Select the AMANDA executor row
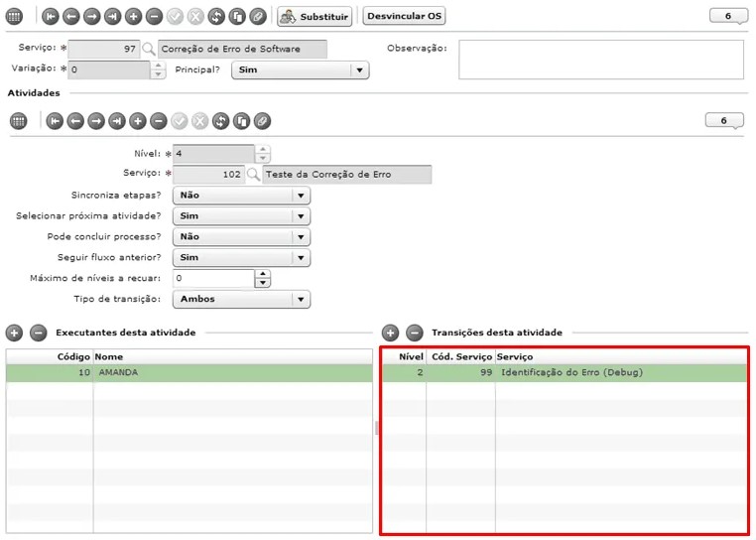The height and width of the screenshot is (540, 756). click(x=189, y=373)
